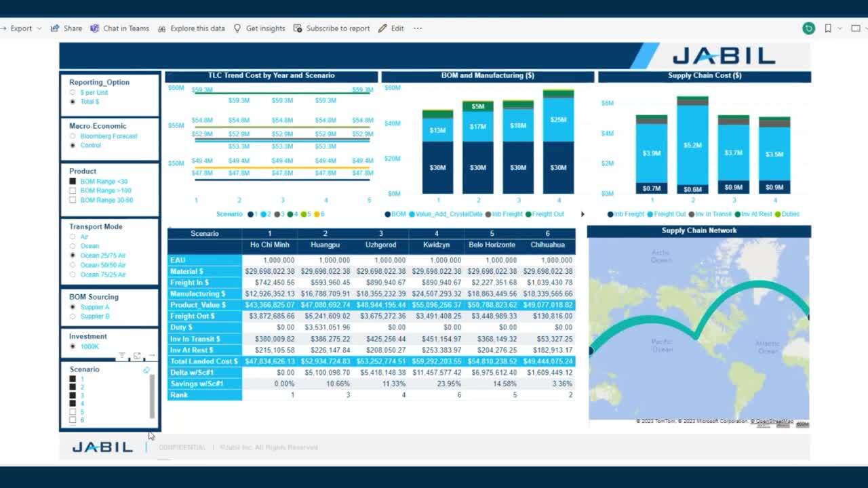Select the $ per Unit reporting option
The height and width of the screenshot is (488, 868).
pyautogui.click(x=73, y=92)
